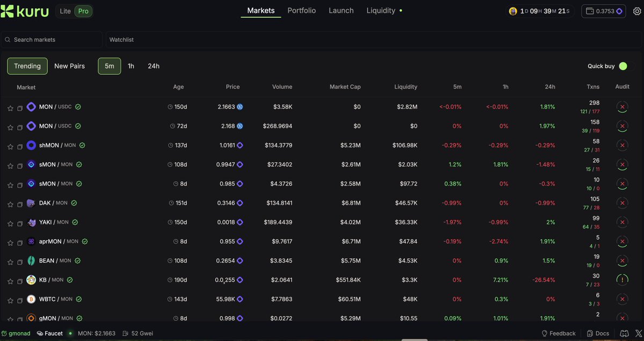This screenshot has height=341, width=644.
Task: Click MON: $2.1663 price in status bar
Action: click(x=97, y=333)
